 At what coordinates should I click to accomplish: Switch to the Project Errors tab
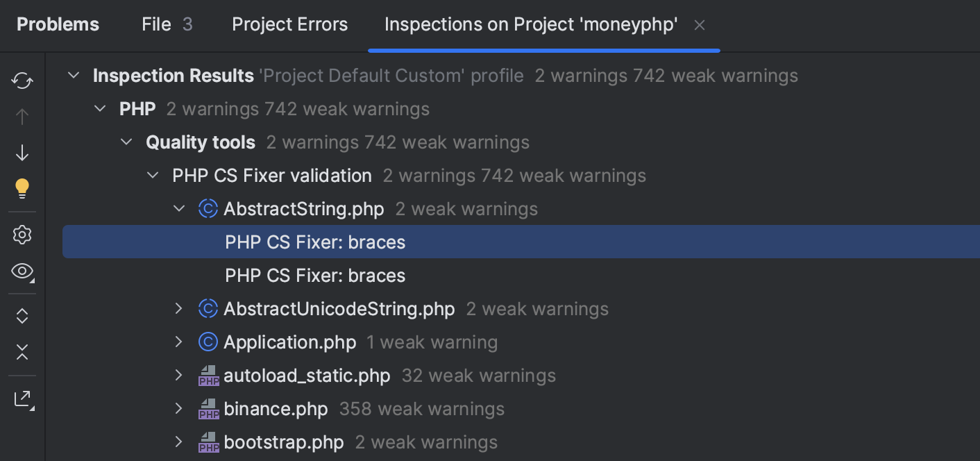click(x=289, y=24)
